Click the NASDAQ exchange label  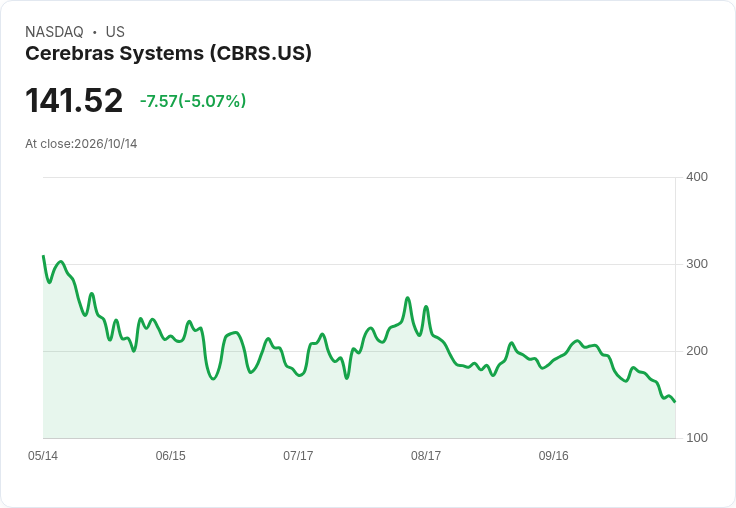pos(54,32)
